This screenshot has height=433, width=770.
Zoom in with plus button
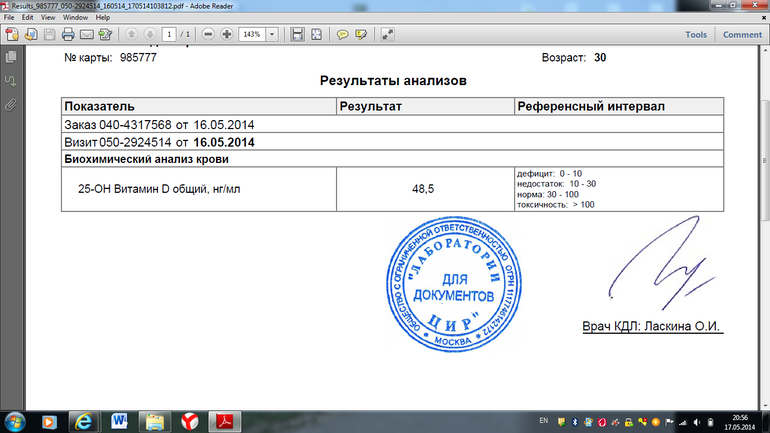[227, 34]
